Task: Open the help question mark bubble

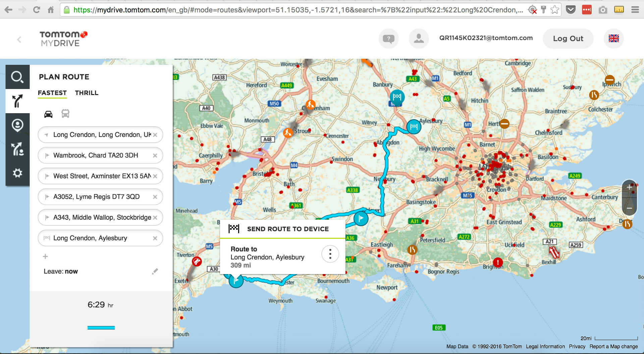Action: pyautogui.click(x=388, y=39)
